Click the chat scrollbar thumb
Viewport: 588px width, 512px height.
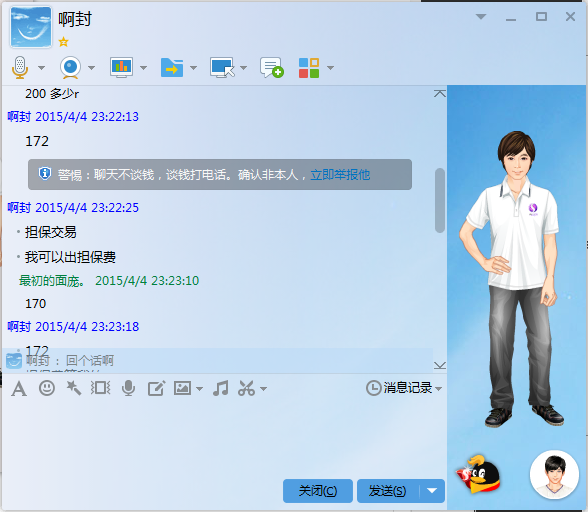440,200
